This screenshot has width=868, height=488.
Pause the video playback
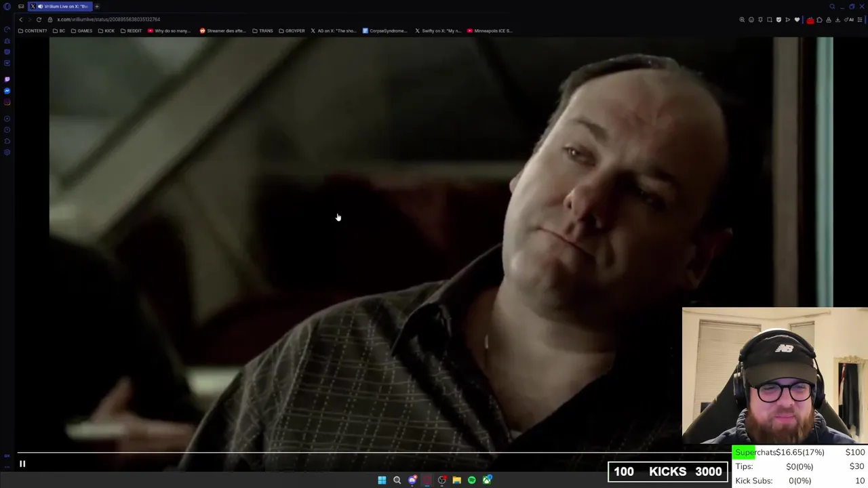click(x=22, y=464)
